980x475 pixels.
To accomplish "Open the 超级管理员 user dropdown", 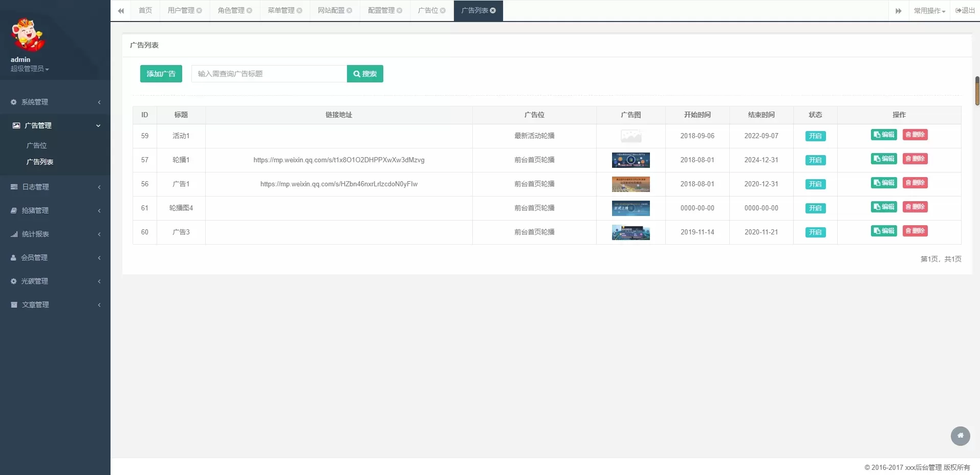I will (x=30, y=69).
